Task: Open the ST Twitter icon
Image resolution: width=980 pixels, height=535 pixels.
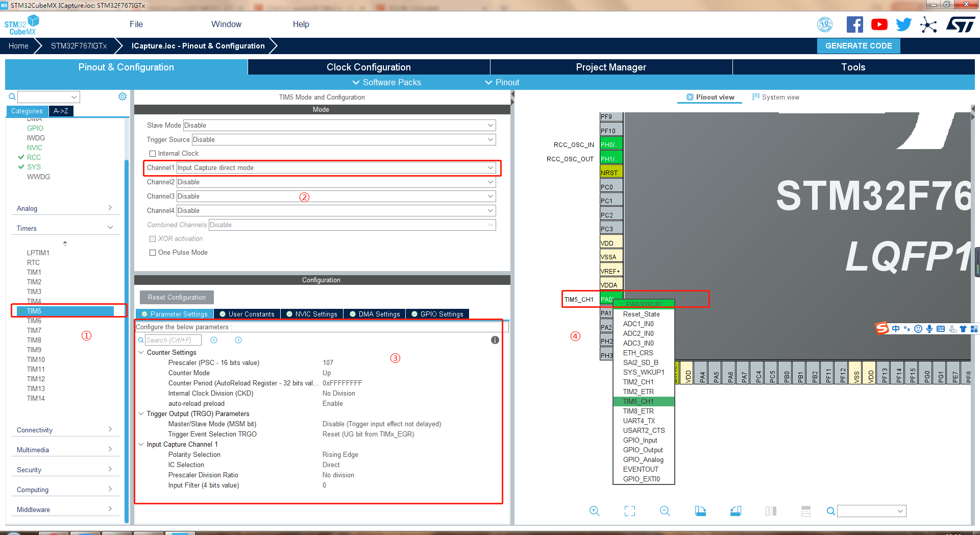Action: (903, 25)
